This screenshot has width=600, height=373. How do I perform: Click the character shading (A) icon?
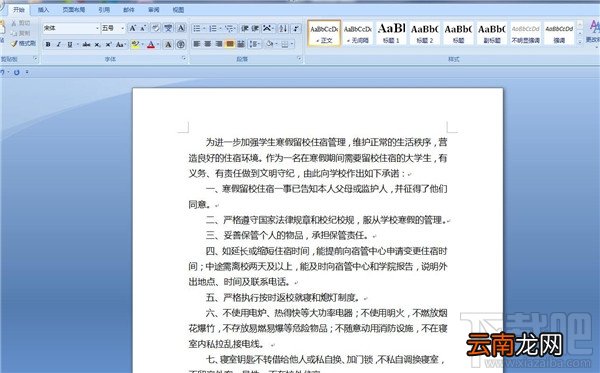click(x=168, y=44)
